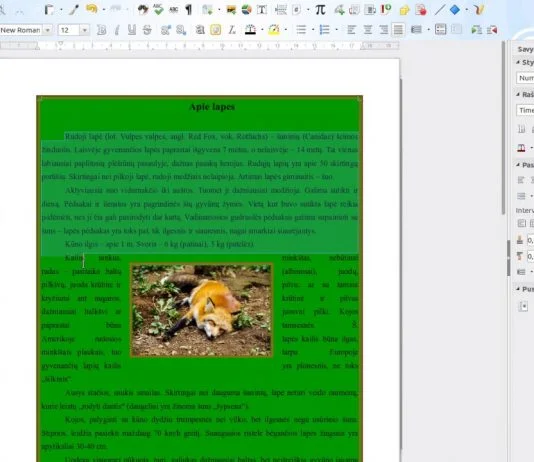Image resolution: width=534 pixels, height=462 pixels.
Task: Toggle numbered list
Action: pyautogui.click(x=325, y=30)
